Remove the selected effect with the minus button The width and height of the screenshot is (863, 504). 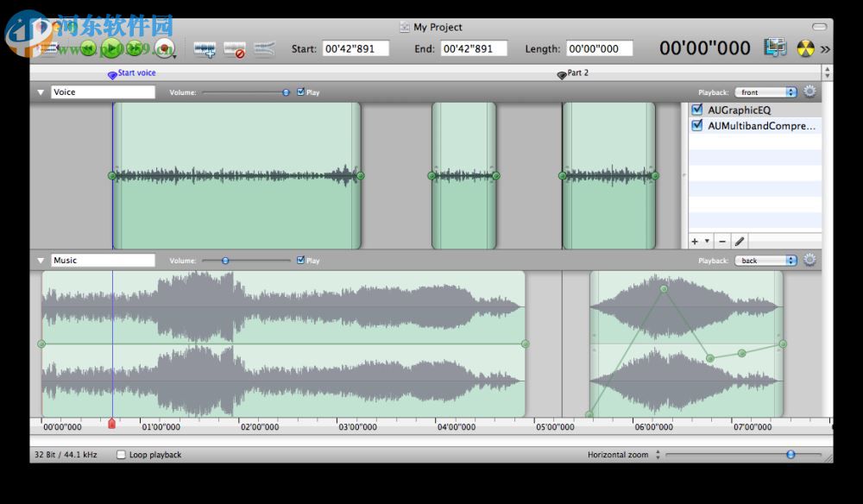(722, 242)
